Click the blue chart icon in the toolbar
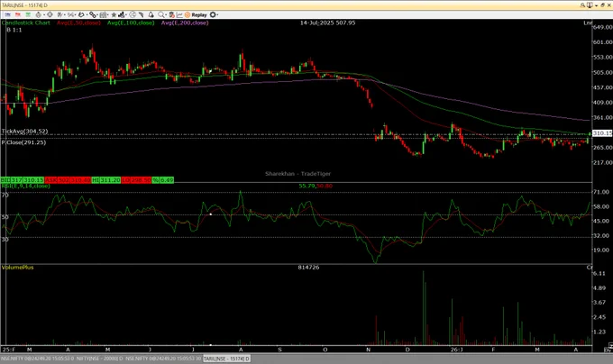613x364 pixels. (x=7, y=14)
